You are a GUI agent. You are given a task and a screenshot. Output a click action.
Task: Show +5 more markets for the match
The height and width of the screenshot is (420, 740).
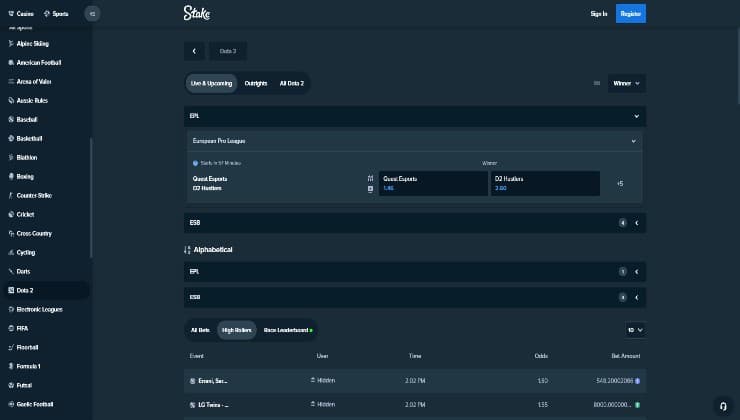tap(620, 183)
